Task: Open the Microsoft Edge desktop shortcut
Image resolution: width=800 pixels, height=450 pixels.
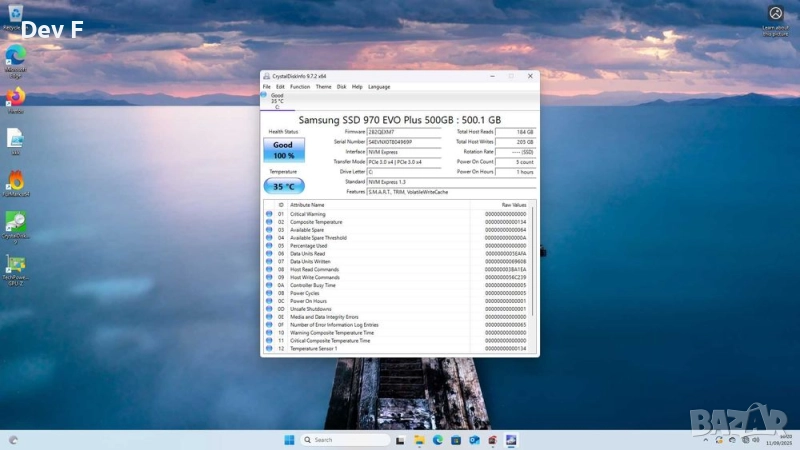Action: [x=16, y=56]
